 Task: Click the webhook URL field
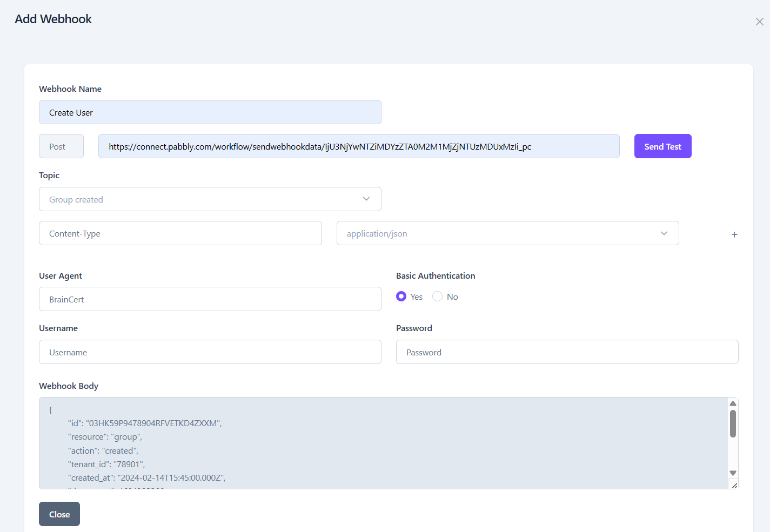coord(358,146)
